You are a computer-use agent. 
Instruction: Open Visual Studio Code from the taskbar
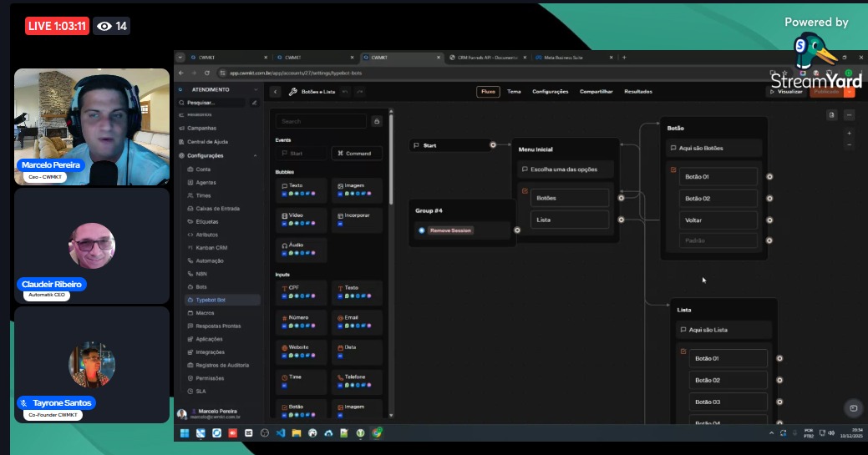pyautogui.click(x=280, y=433)
